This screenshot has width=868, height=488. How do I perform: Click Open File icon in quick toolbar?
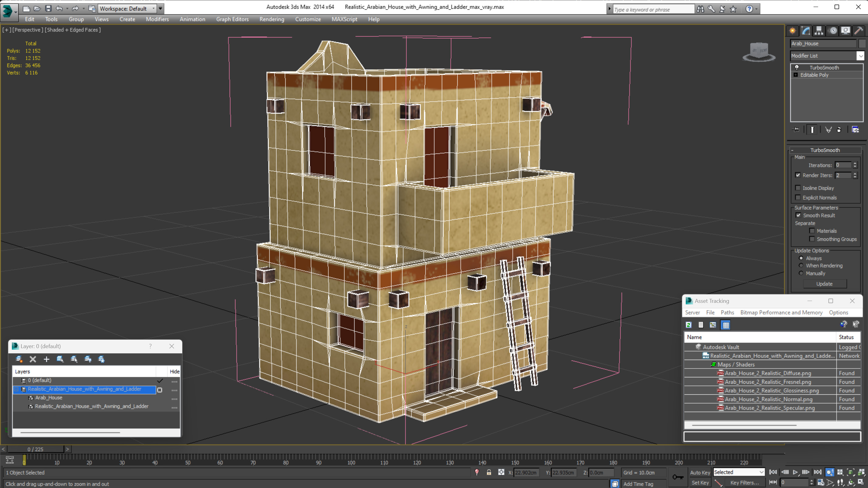(37, 9)
